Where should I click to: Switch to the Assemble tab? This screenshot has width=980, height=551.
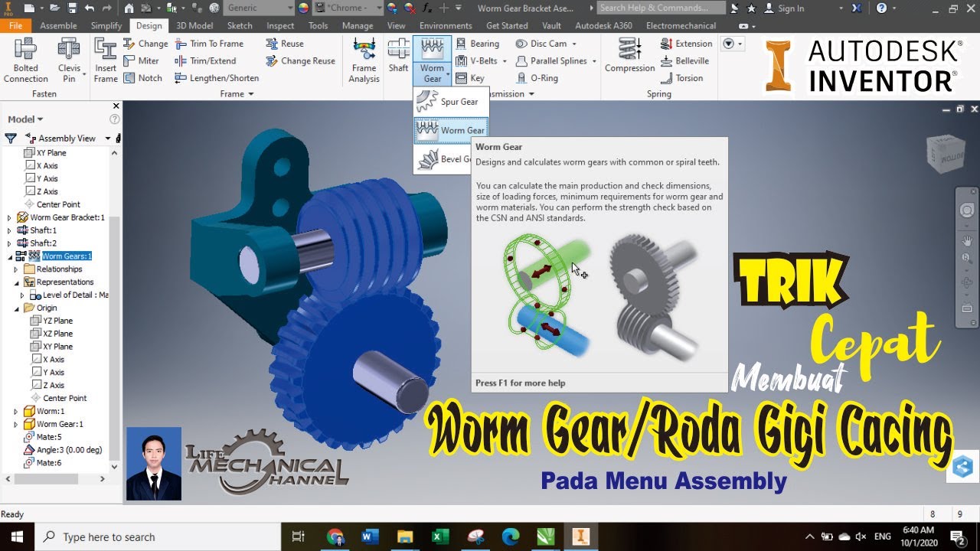tap(58, 25)
